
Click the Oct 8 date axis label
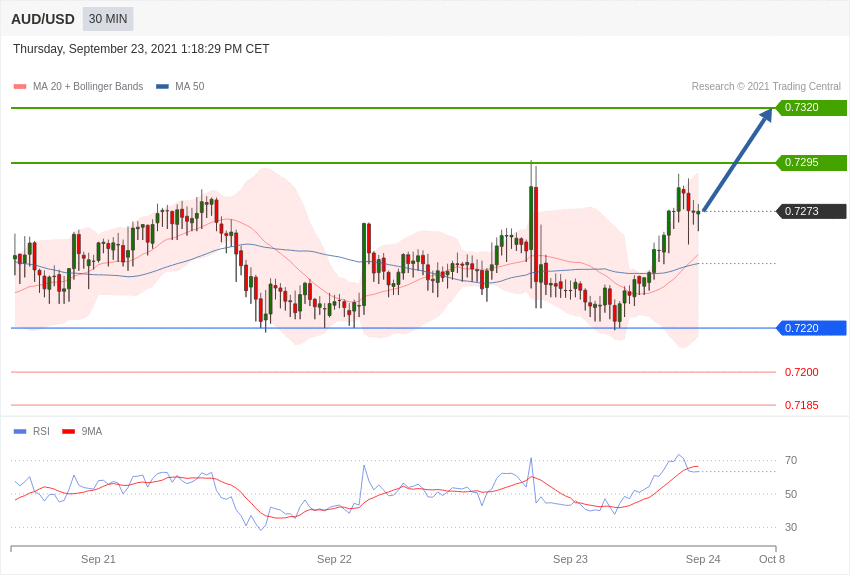pos(772,559)
